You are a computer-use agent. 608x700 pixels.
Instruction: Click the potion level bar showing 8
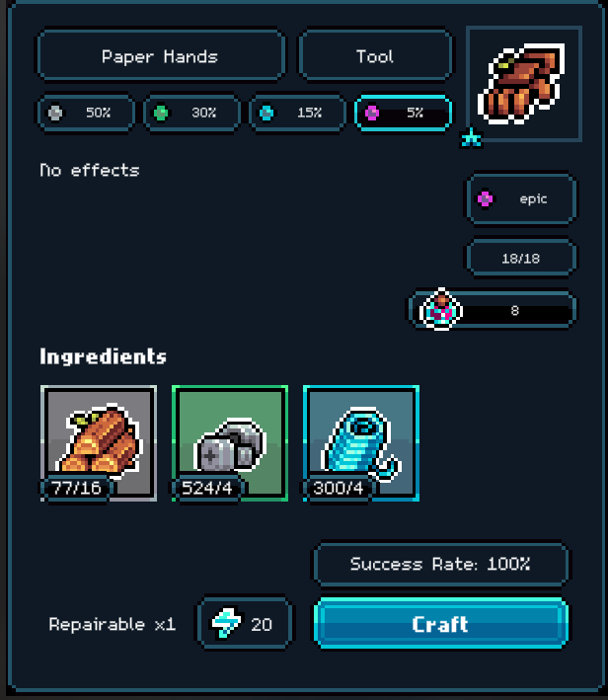pos(493,310)
